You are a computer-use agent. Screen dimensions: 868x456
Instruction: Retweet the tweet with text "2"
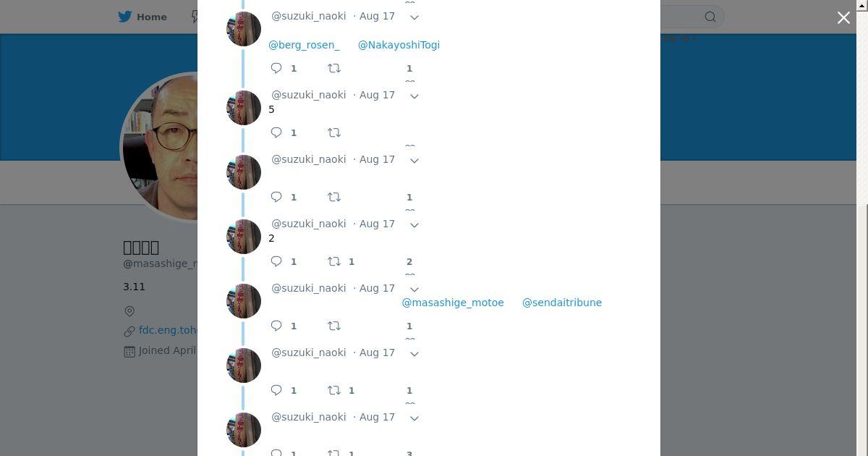pyautogui.click(x=334, y=261)
